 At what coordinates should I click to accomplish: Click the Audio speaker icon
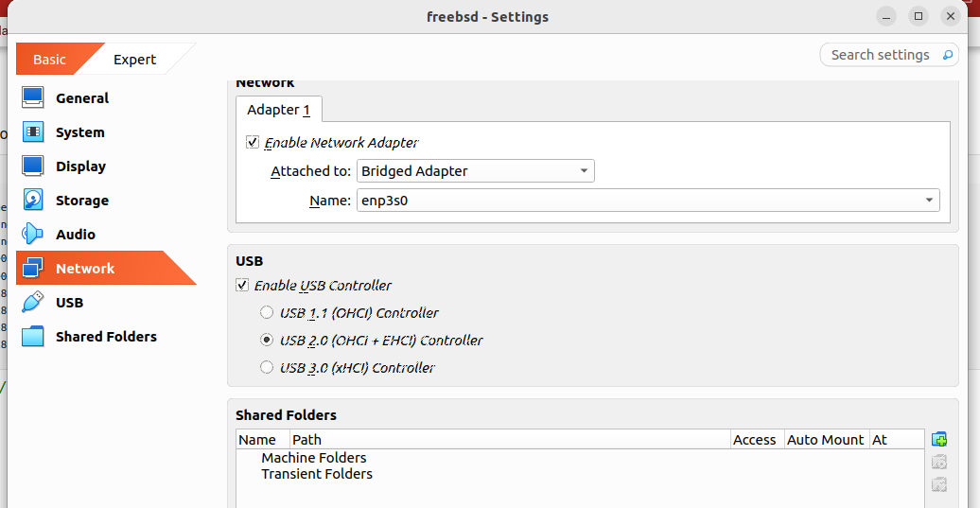click(x=33, y=235)
